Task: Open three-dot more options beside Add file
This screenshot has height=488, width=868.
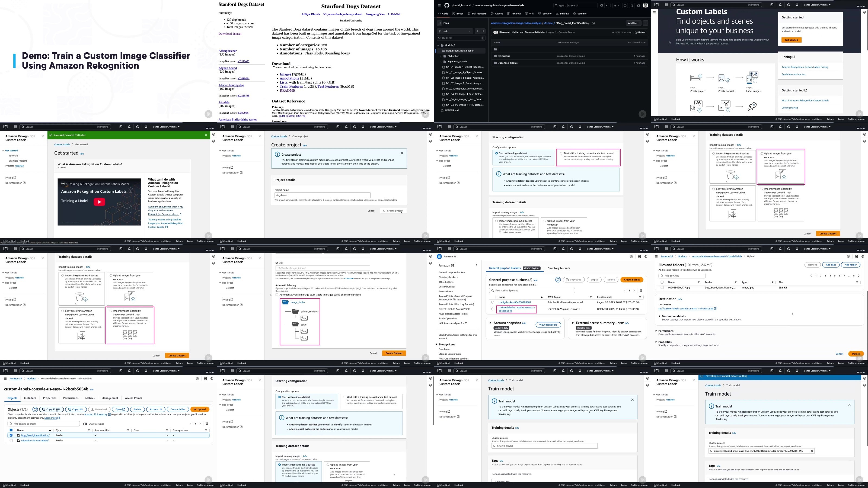Action: coord(645,23)
